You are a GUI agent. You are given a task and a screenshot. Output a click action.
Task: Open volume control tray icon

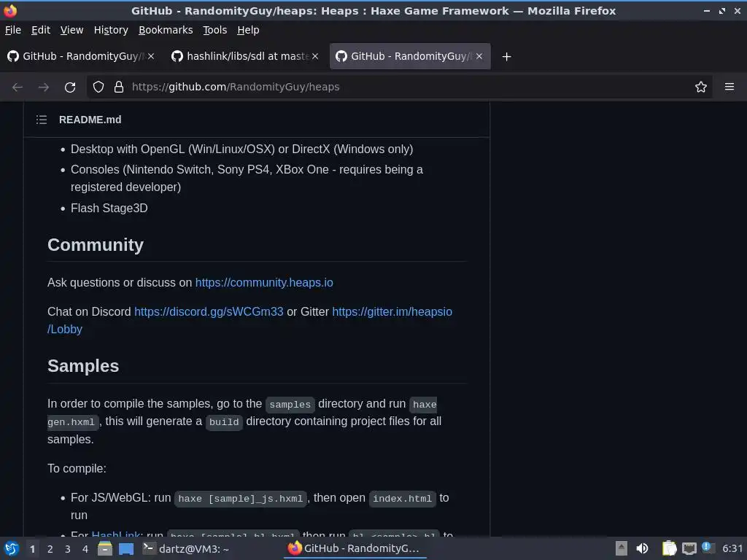[642, 548]
